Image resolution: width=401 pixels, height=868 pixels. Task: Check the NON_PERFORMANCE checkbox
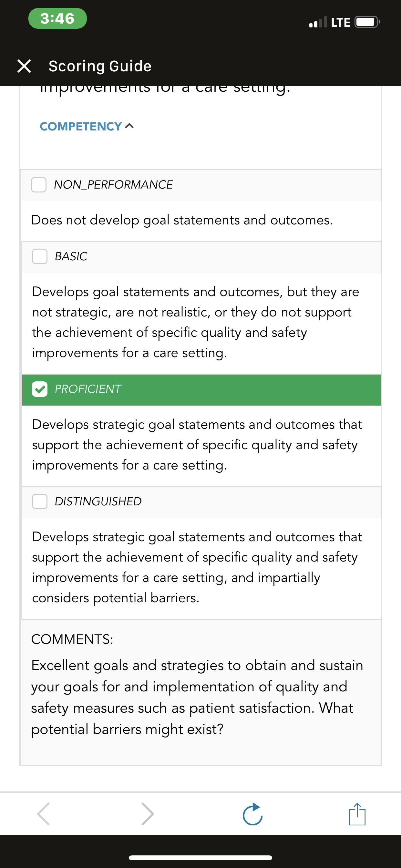coord(39,185)
